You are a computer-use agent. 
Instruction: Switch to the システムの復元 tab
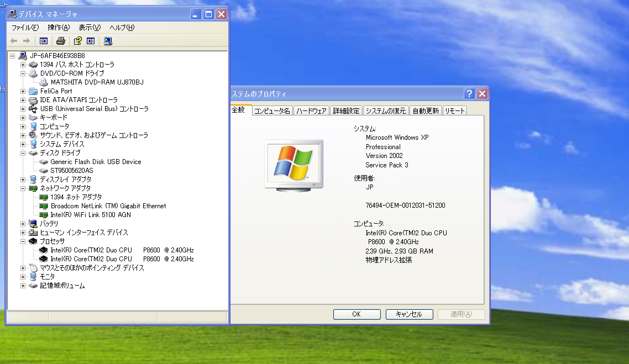tap(386, 111)
